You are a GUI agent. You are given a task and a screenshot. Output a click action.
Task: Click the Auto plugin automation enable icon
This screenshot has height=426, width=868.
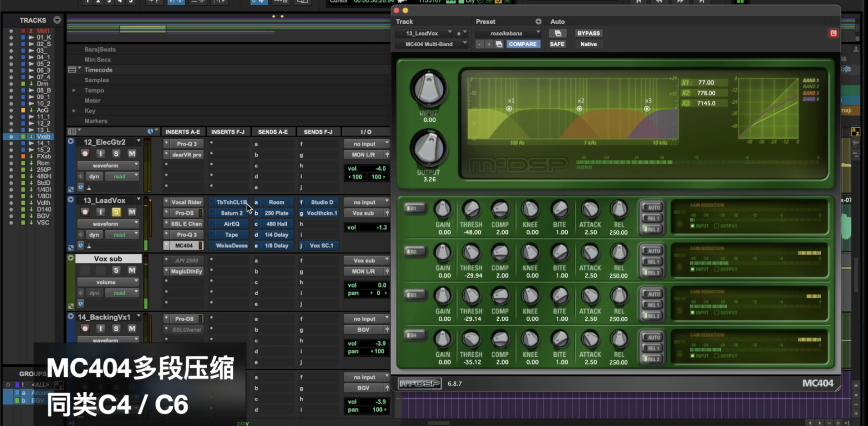[x=557, y=33]
